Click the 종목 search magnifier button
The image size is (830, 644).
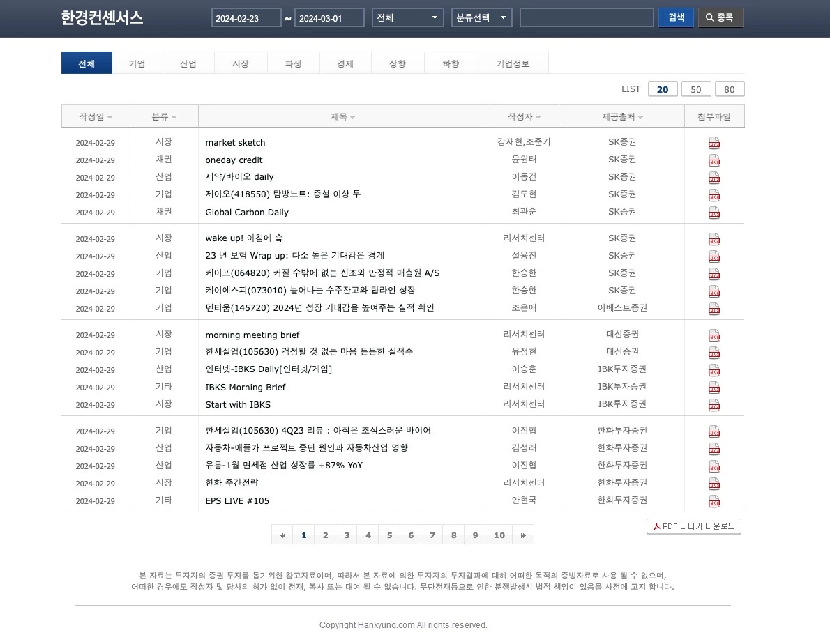[720, 17]
